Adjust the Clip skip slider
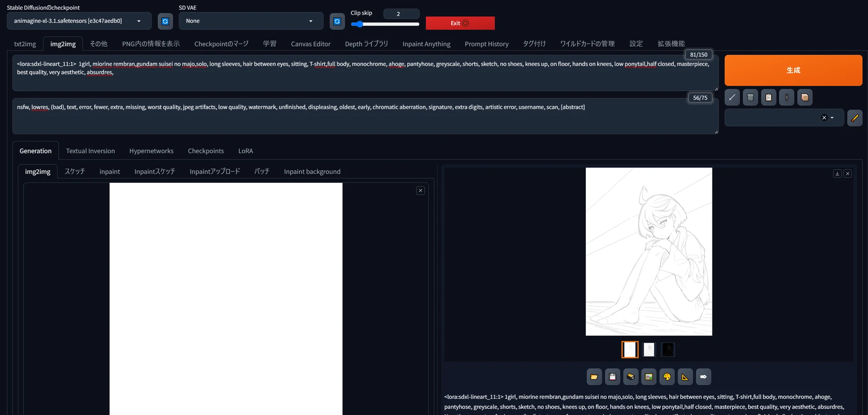The image size is (868, 415). click(x=385, y=24)
